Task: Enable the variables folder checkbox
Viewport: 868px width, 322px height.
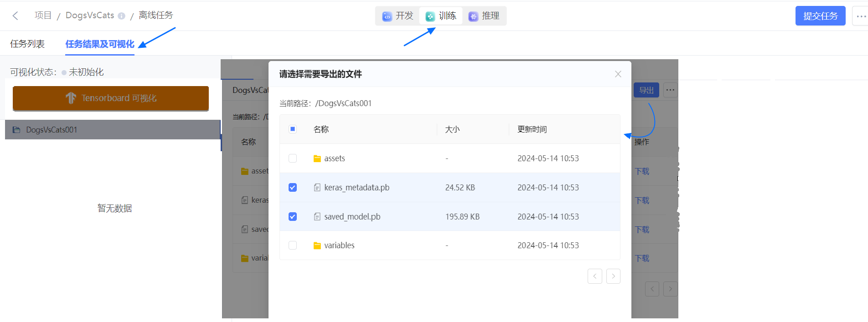Action: (x=293, y=245)
